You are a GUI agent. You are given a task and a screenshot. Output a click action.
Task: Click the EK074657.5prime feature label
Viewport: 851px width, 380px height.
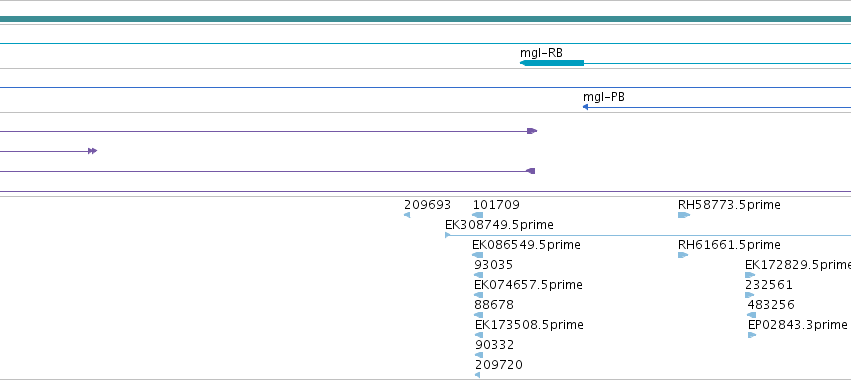528,284
